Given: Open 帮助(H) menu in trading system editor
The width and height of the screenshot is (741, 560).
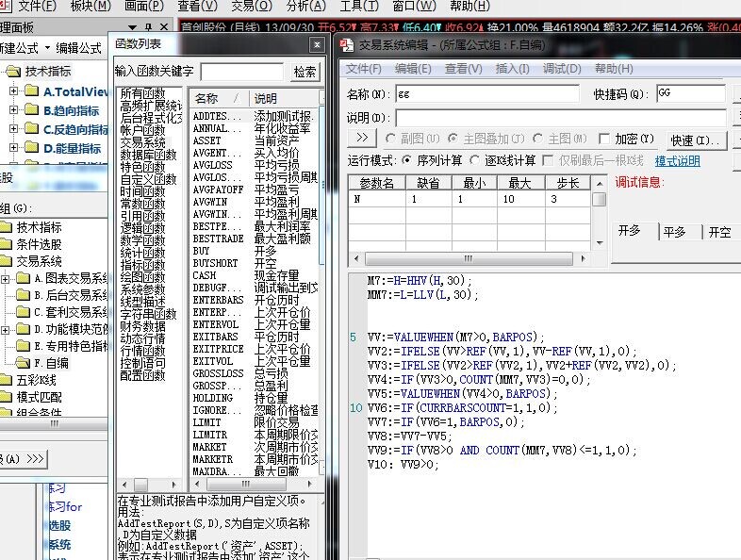Looking at the screenshot, I should (x=614, y=69).
